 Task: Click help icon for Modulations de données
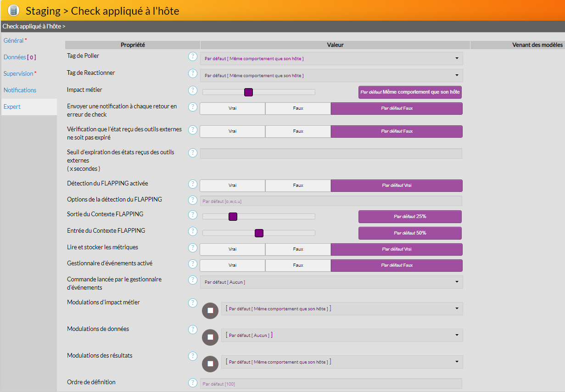(x=193, y=330)
